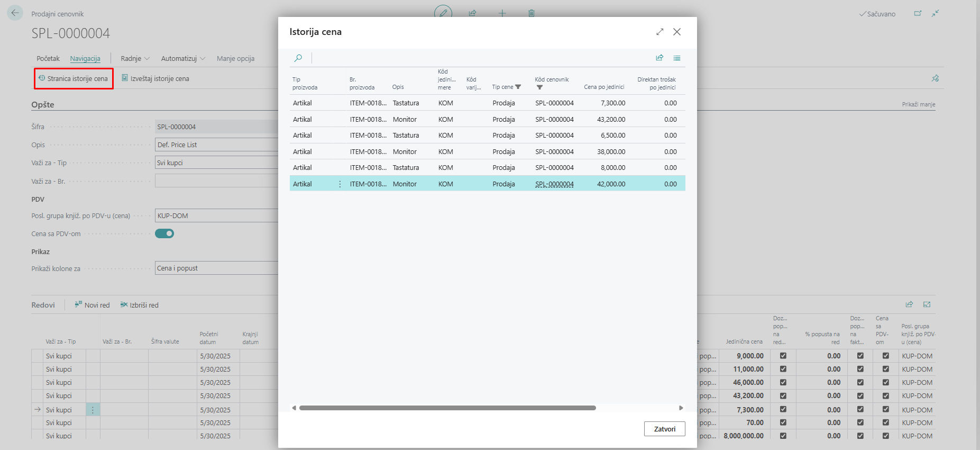Screen dimensions: 980x450
Task: Switch to the Početak tab
Action: pyautogui.click(x=48, y=58)
